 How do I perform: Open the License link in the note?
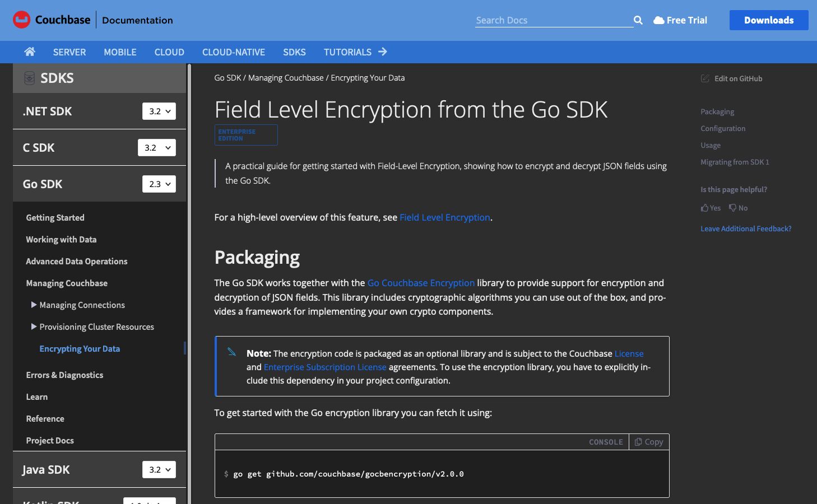tap(629, 353)
